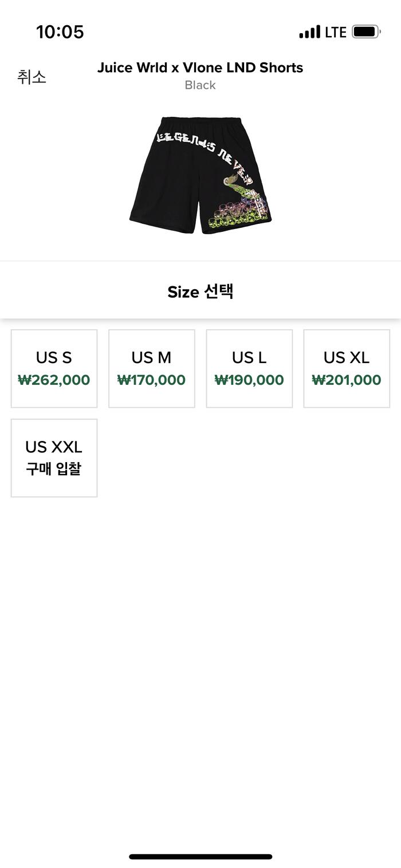Viewport: 401px width, 868px height.
Task: Tap the 10:05 clock in status bar
Action: [x=60, y=32]
